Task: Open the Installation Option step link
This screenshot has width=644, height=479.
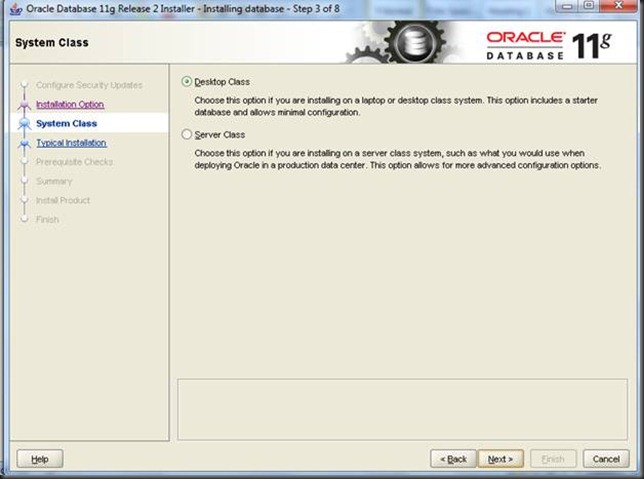Action: (x=70, y=104)
